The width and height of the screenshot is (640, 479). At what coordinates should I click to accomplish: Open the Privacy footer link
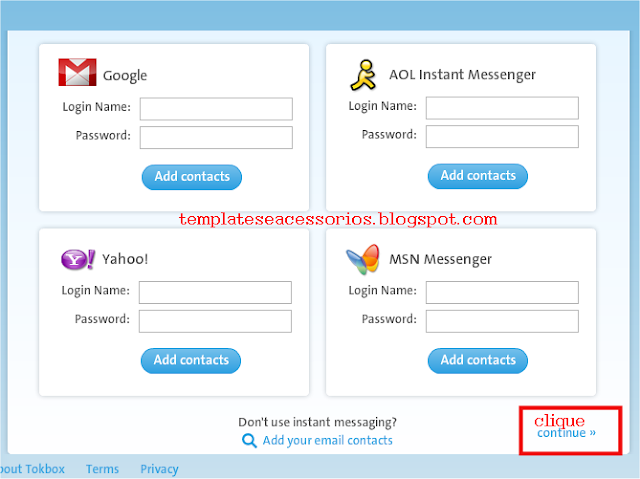click(159, 470)
